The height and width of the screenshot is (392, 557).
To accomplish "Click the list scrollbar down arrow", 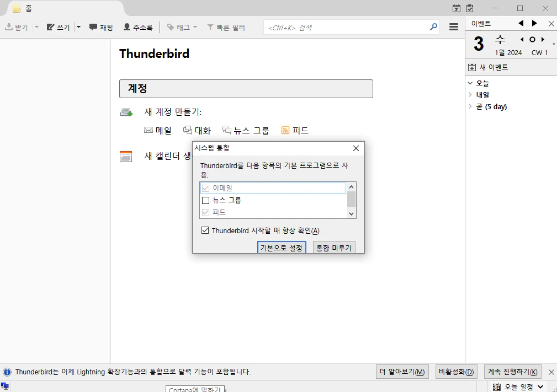I will (x=351, y=213).
